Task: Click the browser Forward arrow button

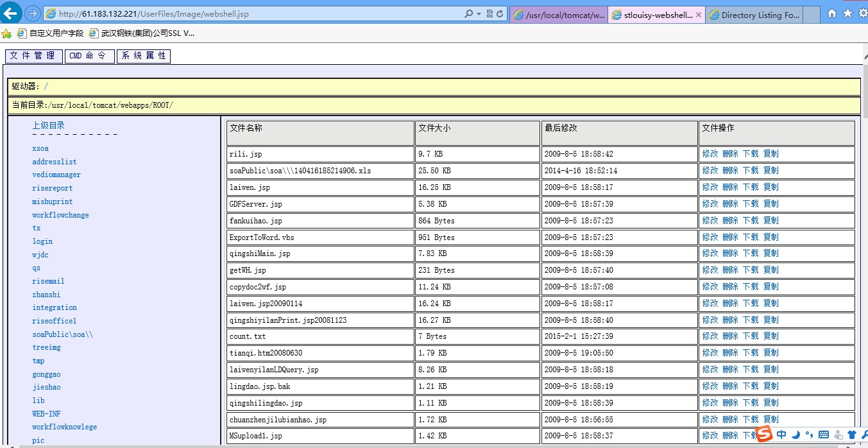Action: [x=33, y=13]
